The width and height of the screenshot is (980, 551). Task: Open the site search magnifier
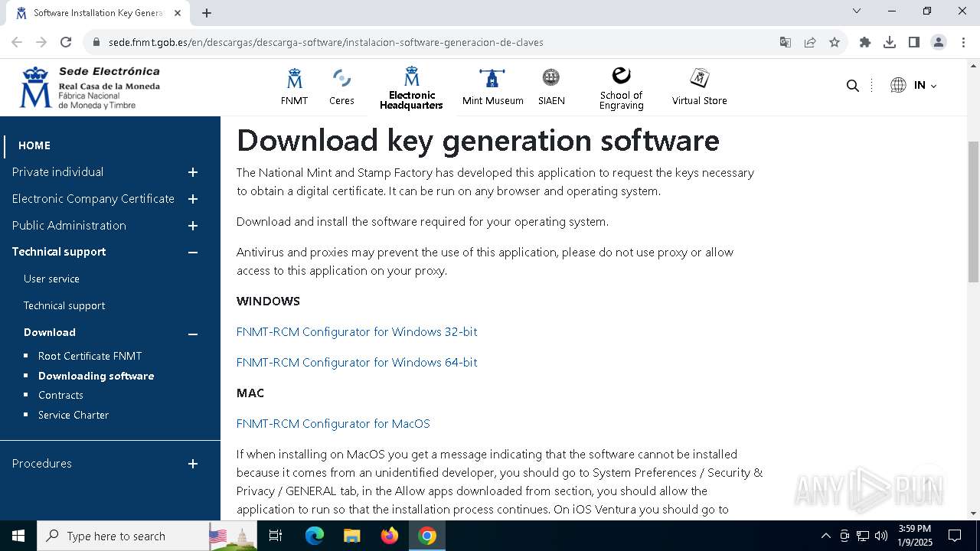pyautogui.click(x=852, y=86)
